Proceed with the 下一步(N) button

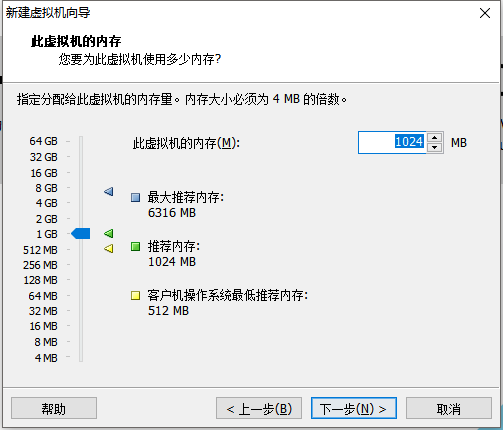354,408
